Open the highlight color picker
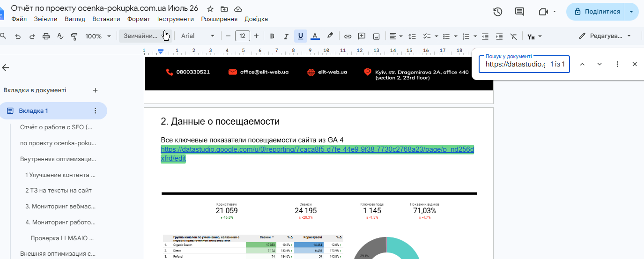The image size is (644, 259). click(330, 36)
